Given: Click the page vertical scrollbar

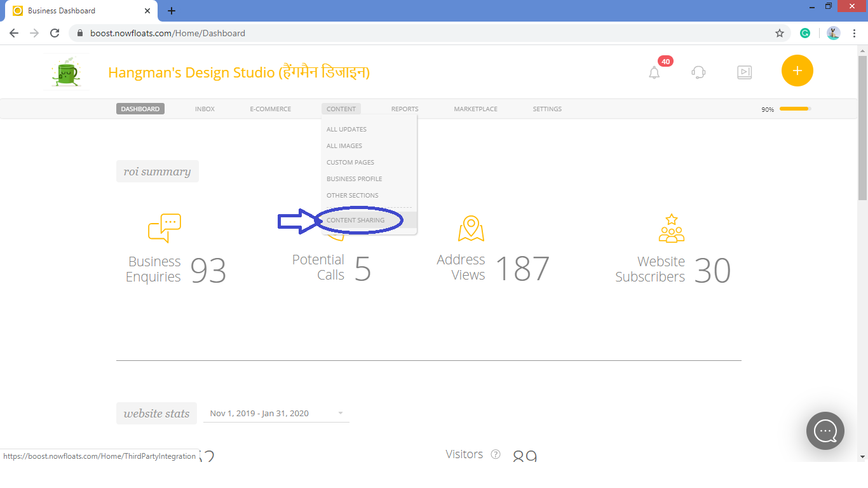Looking at the screenshot, I should point(862,128).
